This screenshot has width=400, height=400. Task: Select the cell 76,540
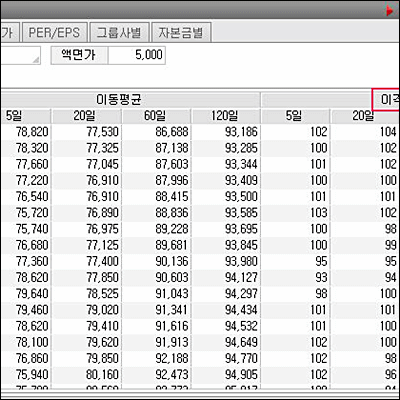tap(25, 197)
